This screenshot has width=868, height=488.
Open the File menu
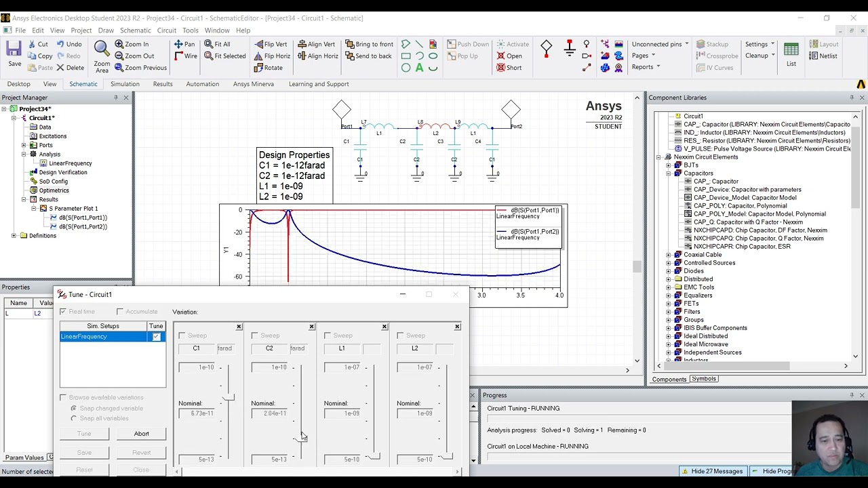[x=20, y=30]
